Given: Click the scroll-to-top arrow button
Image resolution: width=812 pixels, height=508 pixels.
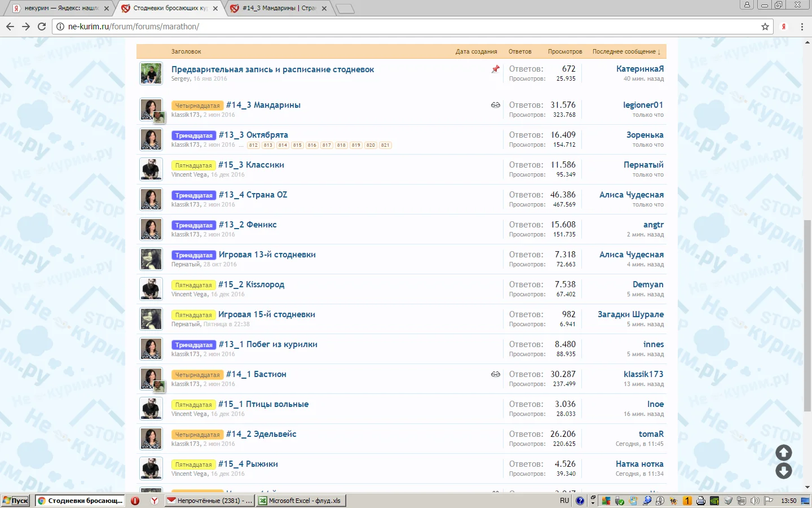Looking at the screenshot, I should pyautogui.click(x=783, y=453).
